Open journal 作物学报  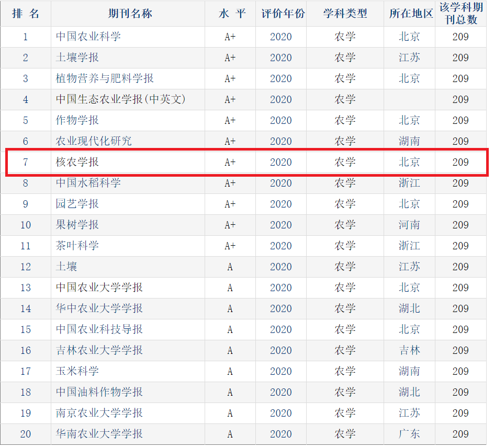point(77,120)
